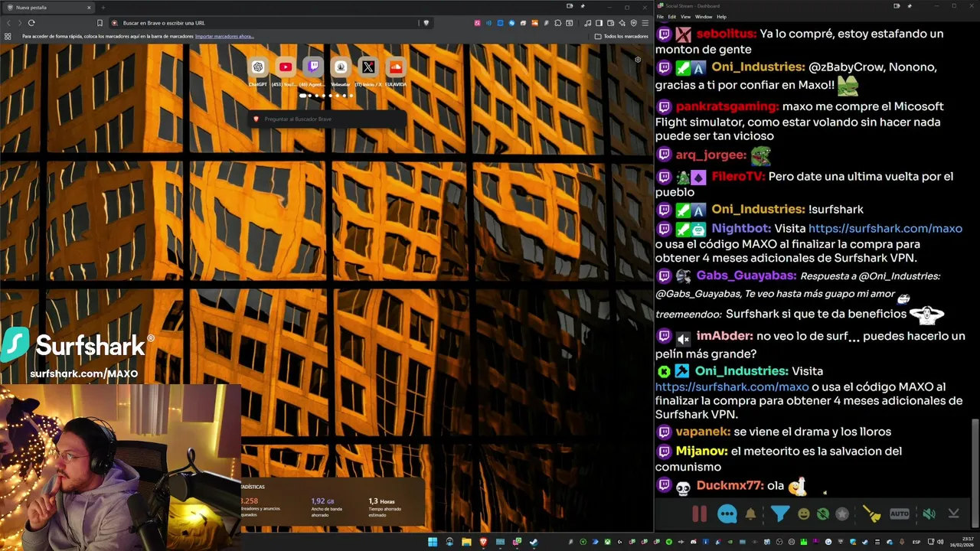Click the Twitch badge beside Mijanov's message
The image size is (980, 551).
point(664,452)
